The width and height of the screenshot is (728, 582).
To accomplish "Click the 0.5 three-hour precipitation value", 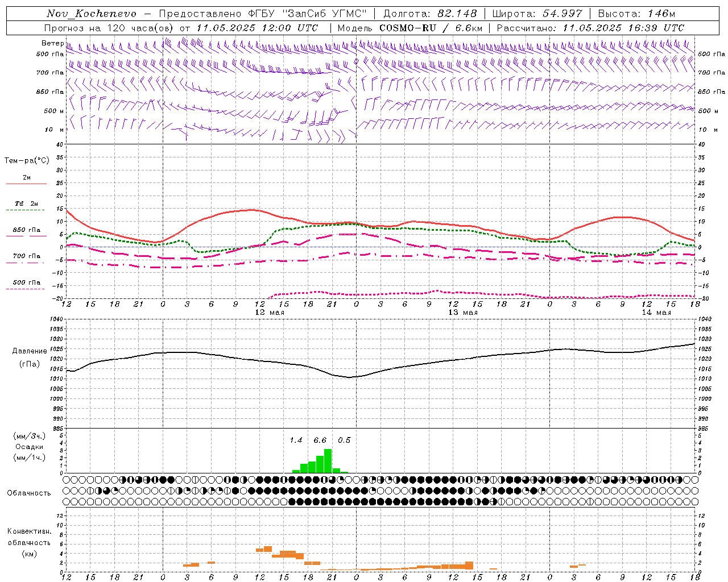I will click(x=344, y=440).
